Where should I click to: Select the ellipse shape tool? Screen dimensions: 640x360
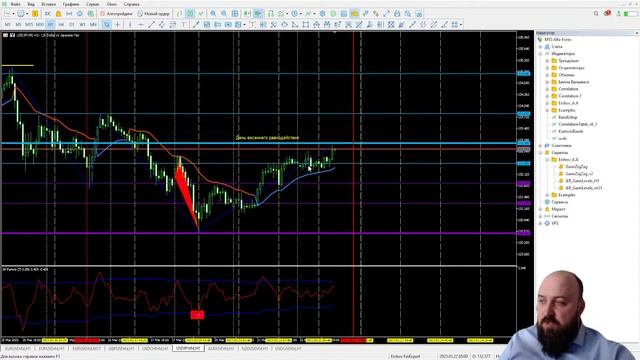(284, 24)
